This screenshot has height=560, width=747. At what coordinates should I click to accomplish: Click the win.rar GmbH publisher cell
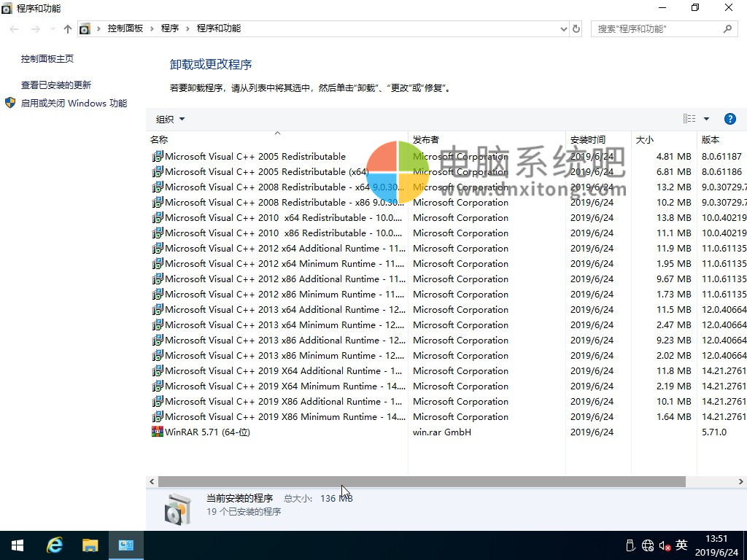tap(441, 432)
